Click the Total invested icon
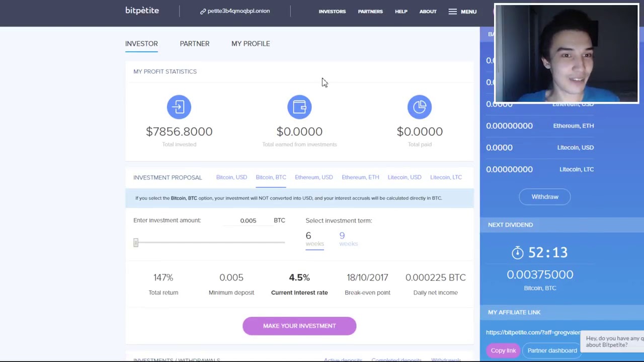The image size is (644, 362). tap(179, 107)
